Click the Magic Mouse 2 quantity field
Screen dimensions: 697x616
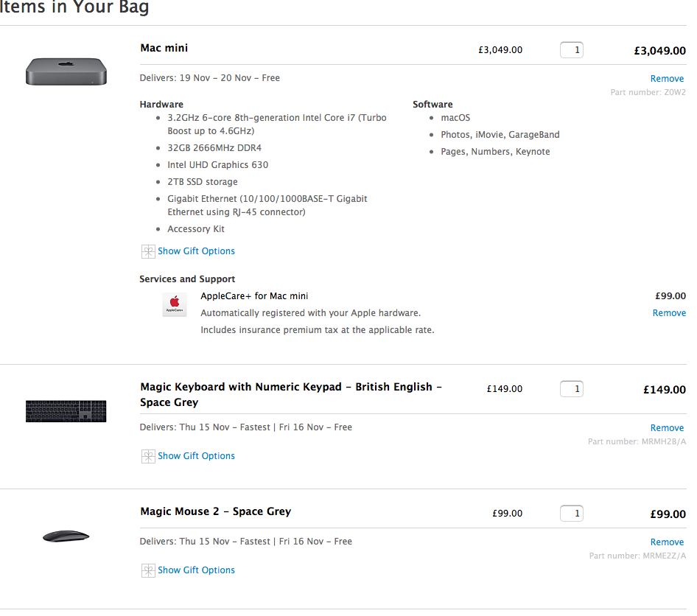point(572,514)
